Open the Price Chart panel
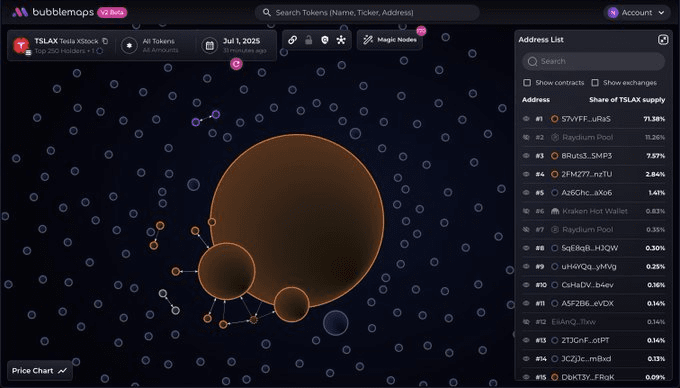Image resolution: width=680 pixels, height=388 pixels. (39, 371)
